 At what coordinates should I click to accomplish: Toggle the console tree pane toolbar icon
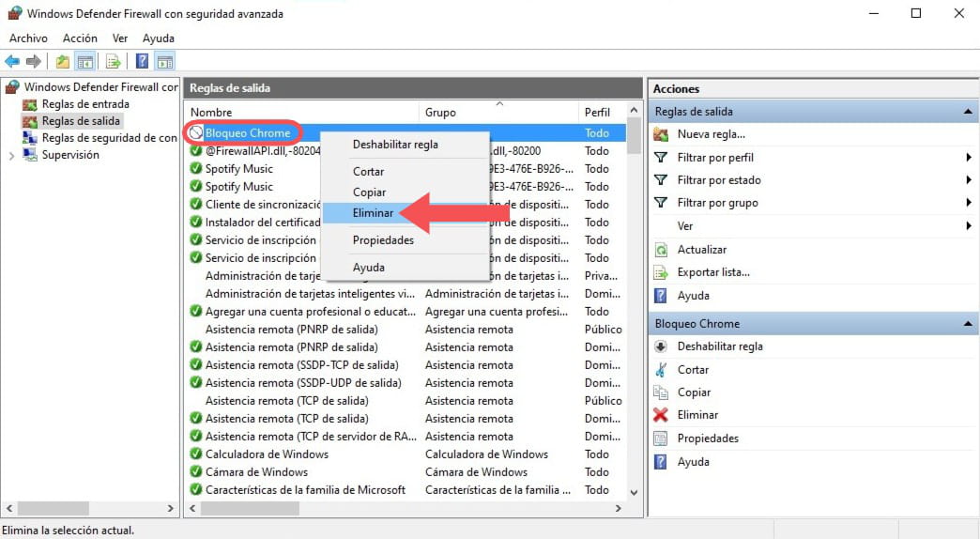pyautogui.click(x=85, y=61)
